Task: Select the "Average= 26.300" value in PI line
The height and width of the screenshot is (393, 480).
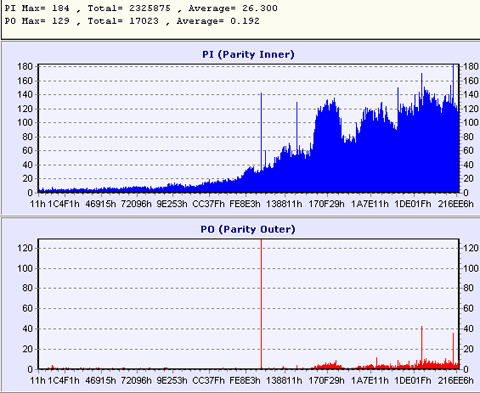Action: coord(233,8)
